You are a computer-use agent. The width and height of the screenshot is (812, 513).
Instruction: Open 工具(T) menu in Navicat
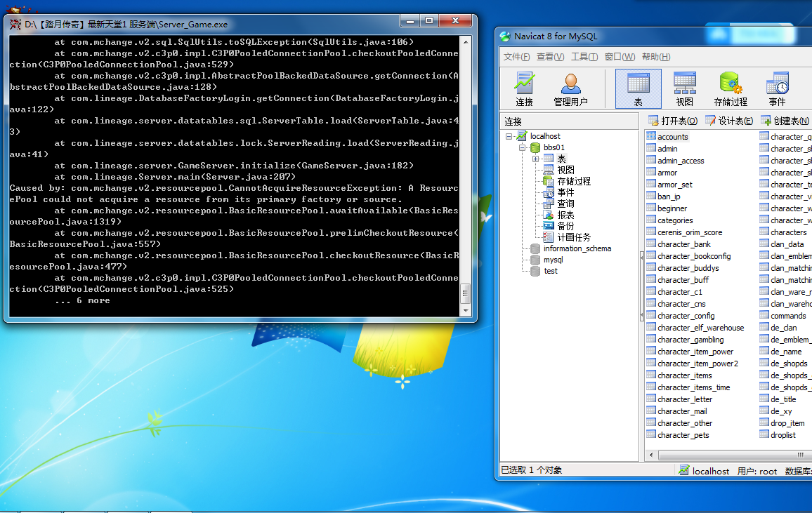tap(584, 57)
